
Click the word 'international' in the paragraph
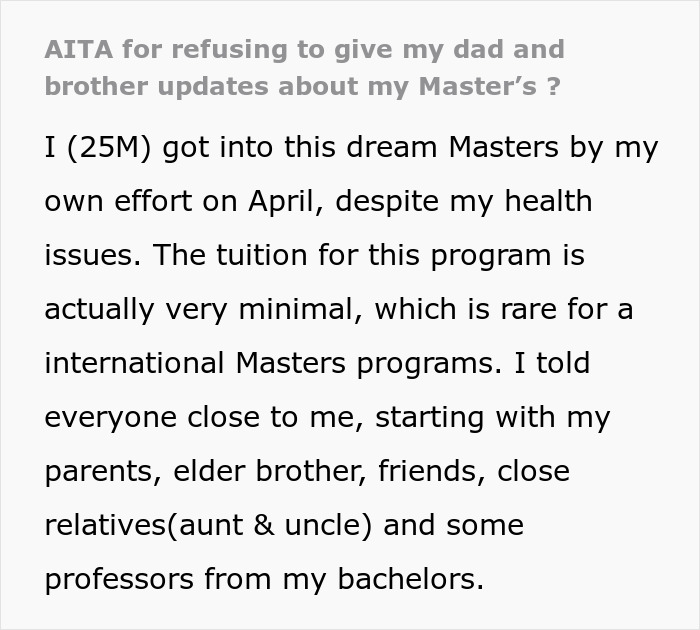pos(134,363)
